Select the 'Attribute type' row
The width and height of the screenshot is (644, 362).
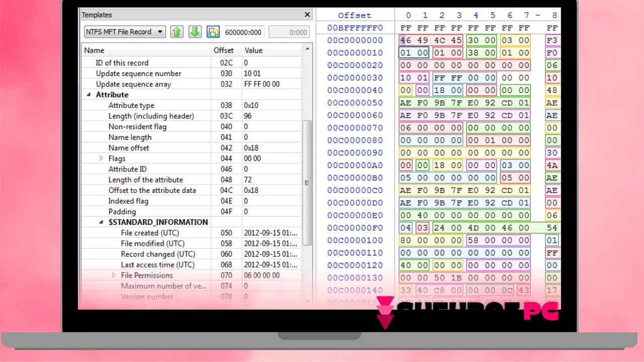pos(191,106)
